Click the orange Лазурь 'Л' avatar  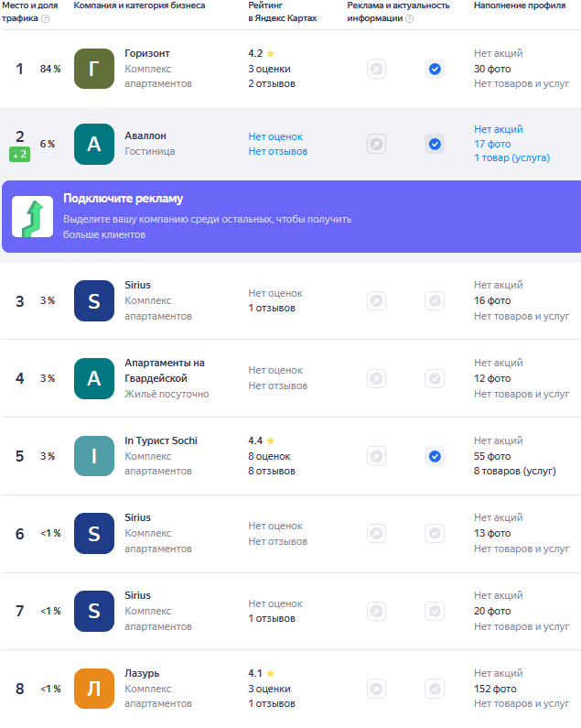click(x=94, y=689)
